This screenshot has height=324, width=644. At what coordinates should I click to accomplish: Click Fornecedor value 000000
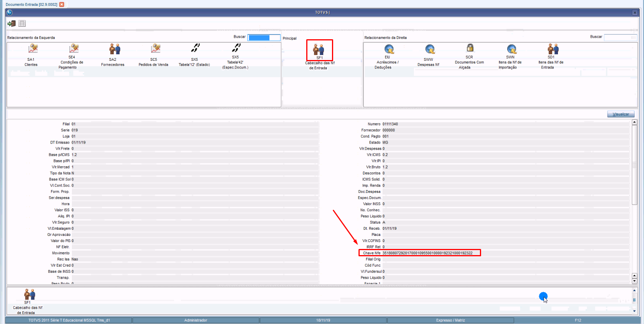(x=388, y=130)
